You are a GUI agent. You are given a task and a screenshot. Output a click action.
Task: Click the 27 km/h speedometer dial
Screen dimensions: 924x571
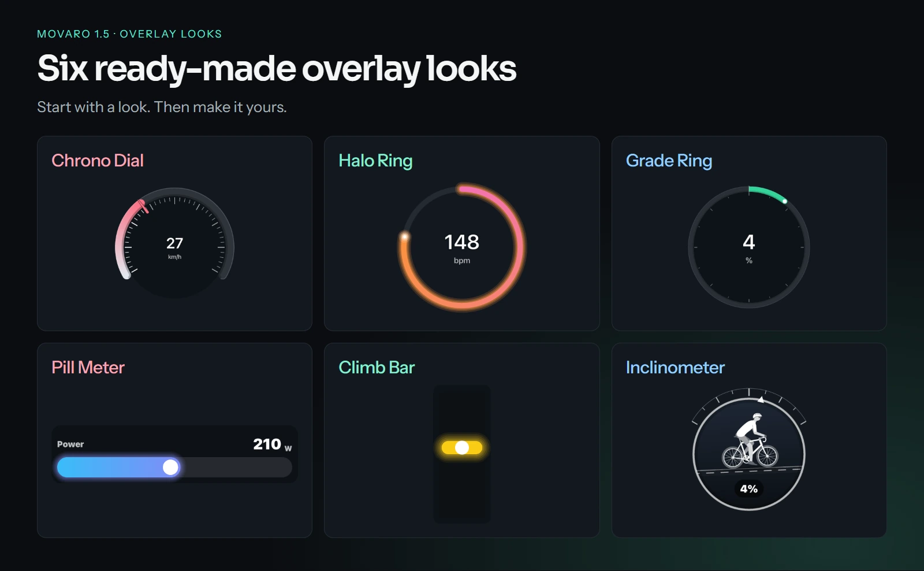pyautogui.click(x=174, y=243)
